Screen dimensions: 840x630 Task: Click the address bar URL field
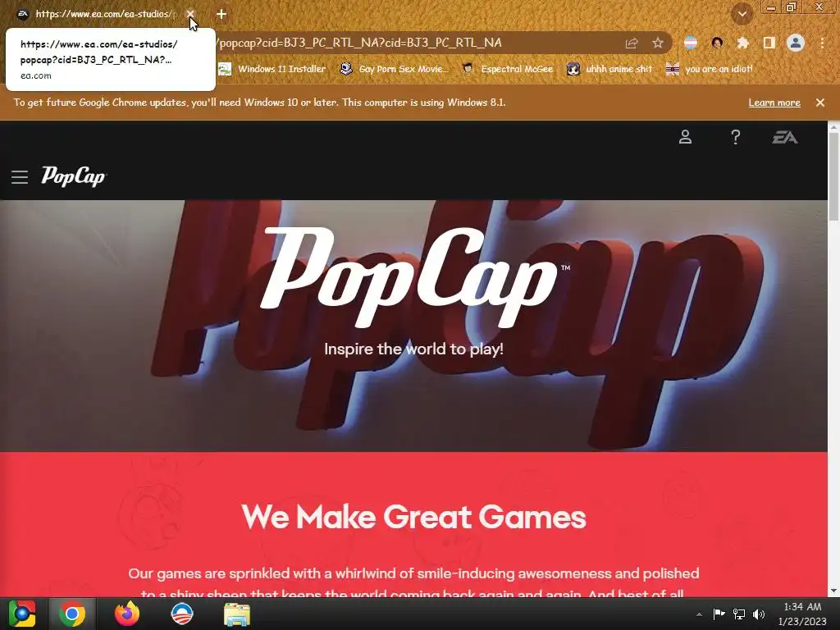pos(418,43)
